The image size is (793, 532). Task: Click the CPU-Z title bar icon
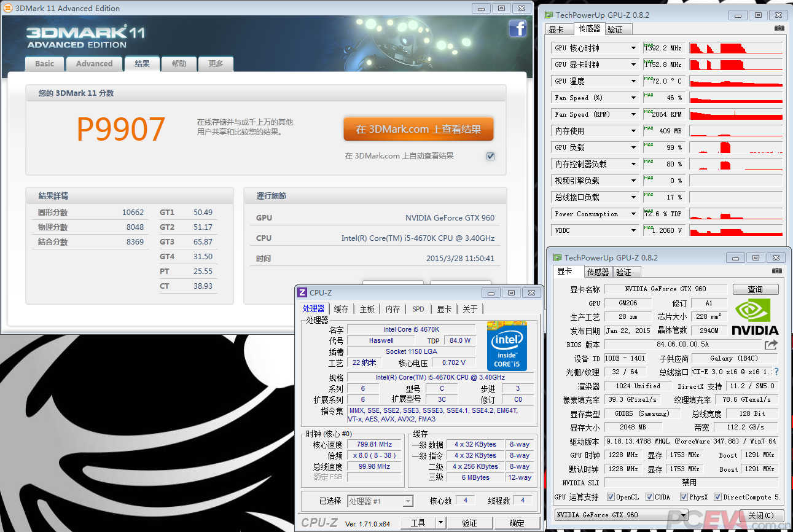click(302, 293)
